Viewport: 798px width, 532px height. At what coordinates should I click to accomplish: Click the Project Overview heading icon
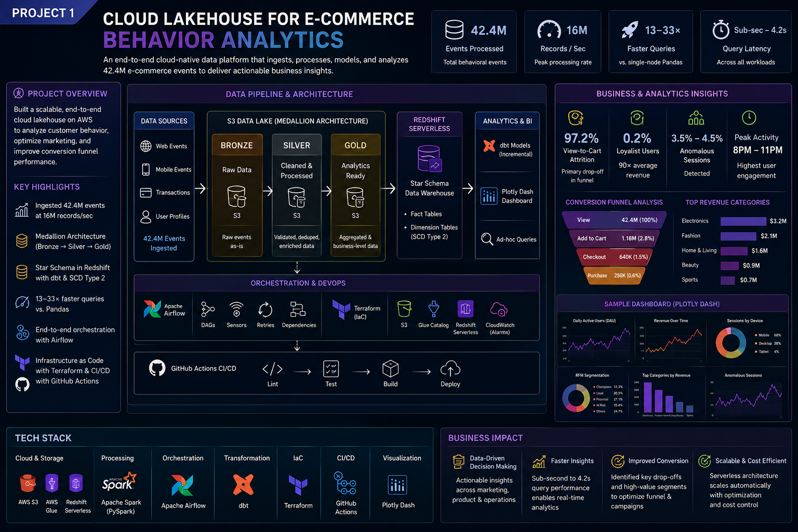18,94
